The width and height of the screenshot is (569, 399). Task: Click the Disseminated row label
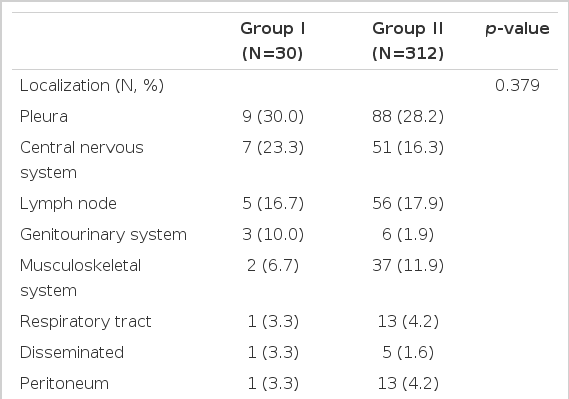point(72,353)
